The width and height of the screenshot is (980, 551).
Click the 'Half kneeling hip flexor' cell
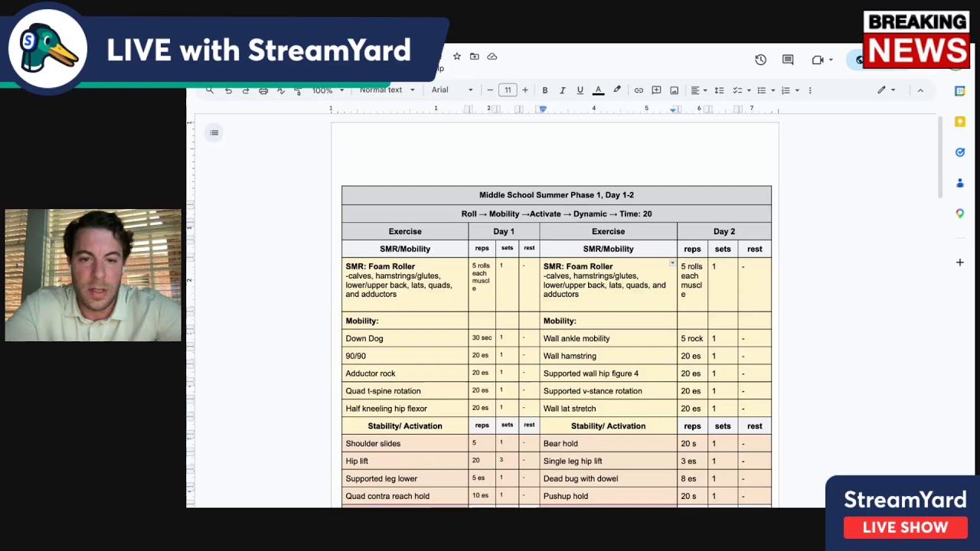point(405,409)
